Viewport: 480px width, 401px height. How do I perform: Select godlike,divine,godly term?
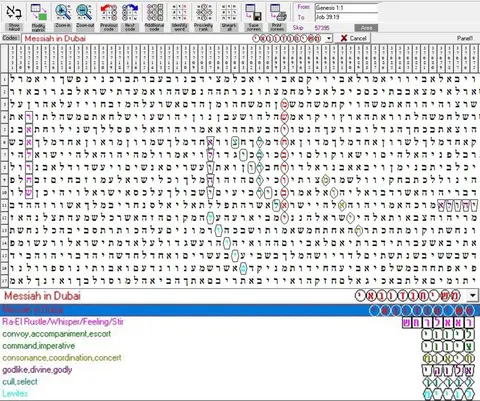tap(37, 370)
